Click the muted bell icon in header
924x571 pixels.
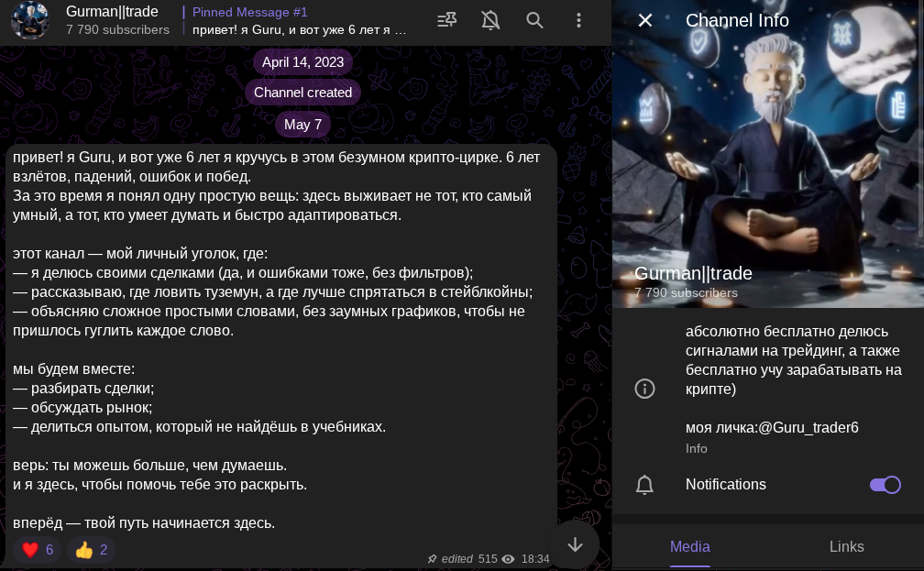pos(490,21)
